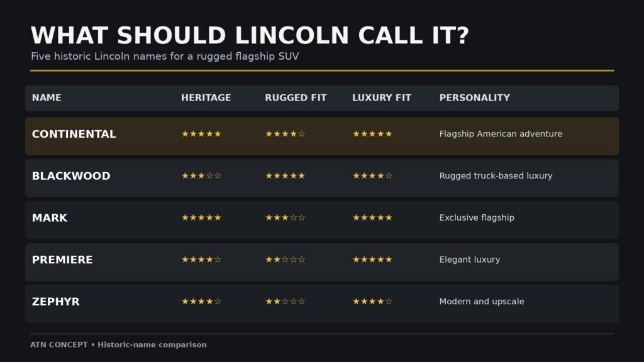Image resolution: width=644 pixels, height=362 pixels.
Task: Click Mark's luxury fit star rating
Action: click(372, 217)
